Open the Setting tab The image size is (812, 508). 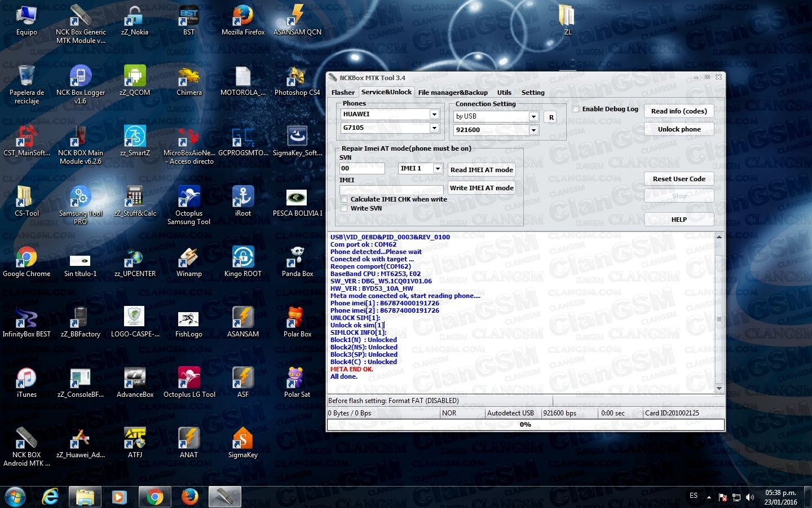point(533,93)
